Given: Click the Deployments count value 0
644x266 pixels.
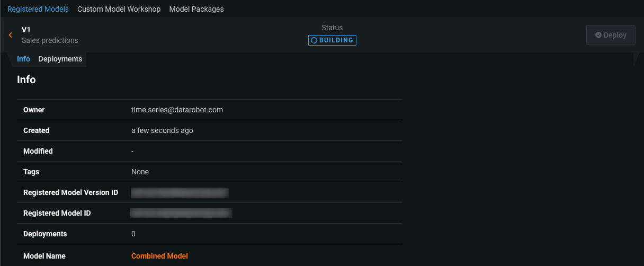Looking at the screenshot, I should point(133,234).
